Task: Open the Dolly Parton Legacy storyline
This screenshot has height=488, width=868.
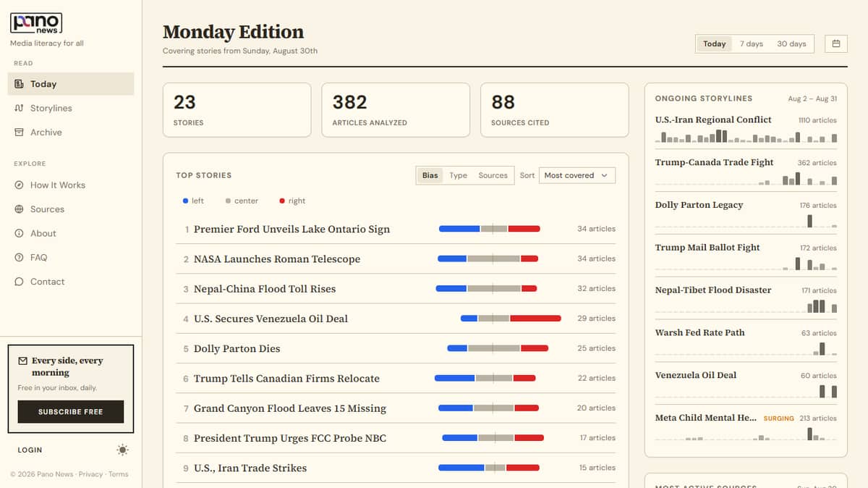Action: click(x=699, y=205)
